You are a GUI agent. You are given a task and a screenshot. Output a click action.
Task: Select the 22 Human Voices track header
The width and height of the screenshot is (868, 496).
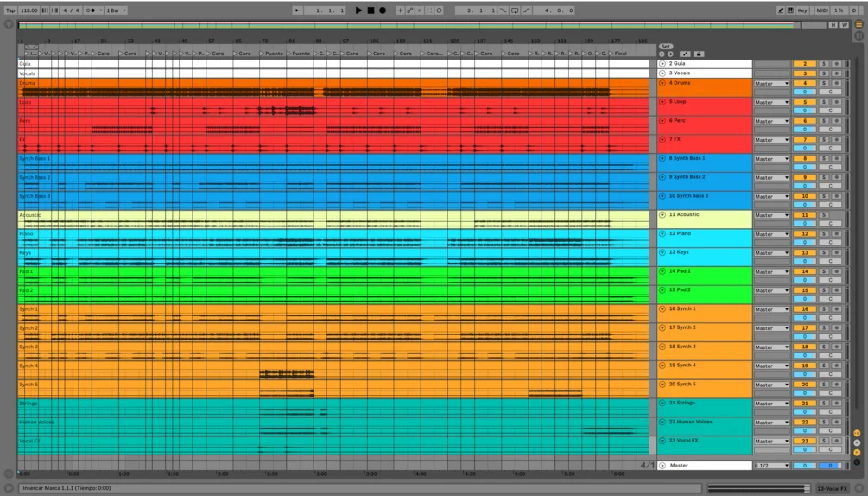point(705,426)
